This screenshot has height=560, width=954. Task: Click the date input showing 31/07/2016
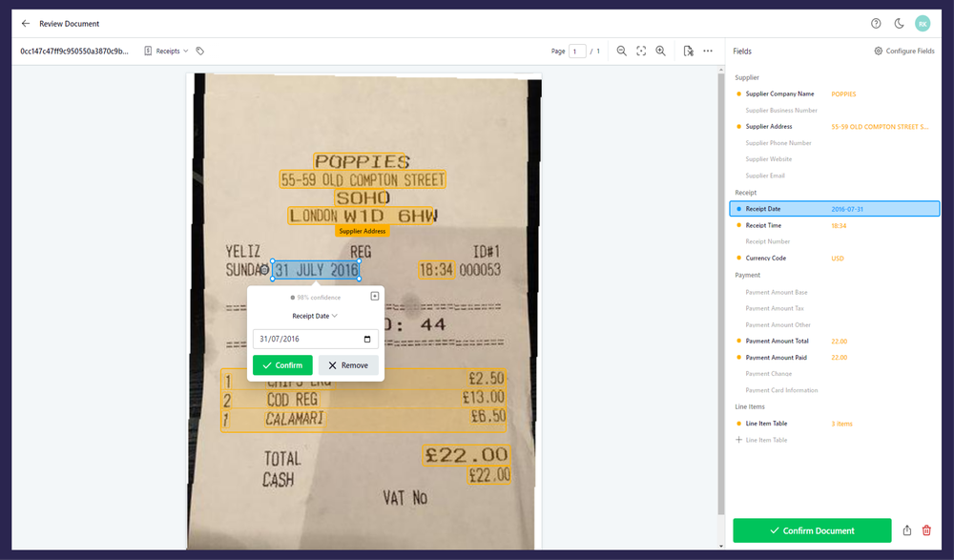[315, 339]
